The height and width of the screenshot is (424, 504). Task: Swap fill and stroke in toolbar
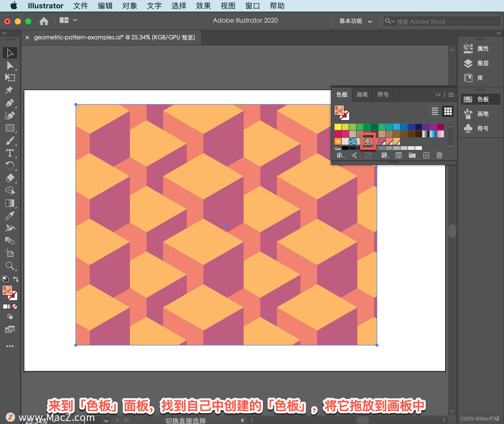(16, 279)
